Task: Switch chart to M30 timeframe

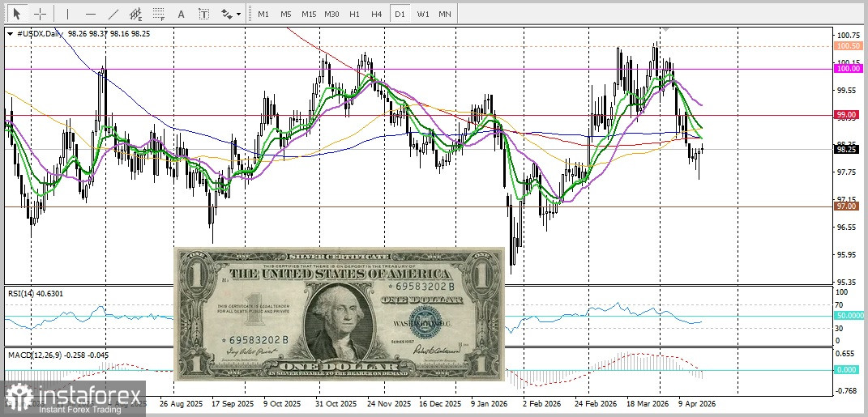Action: tap(331, 14)
